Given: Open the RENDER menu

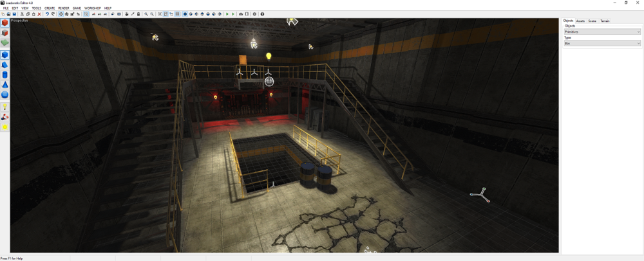Looking at the screenshot, I should (x=64, y=8).
